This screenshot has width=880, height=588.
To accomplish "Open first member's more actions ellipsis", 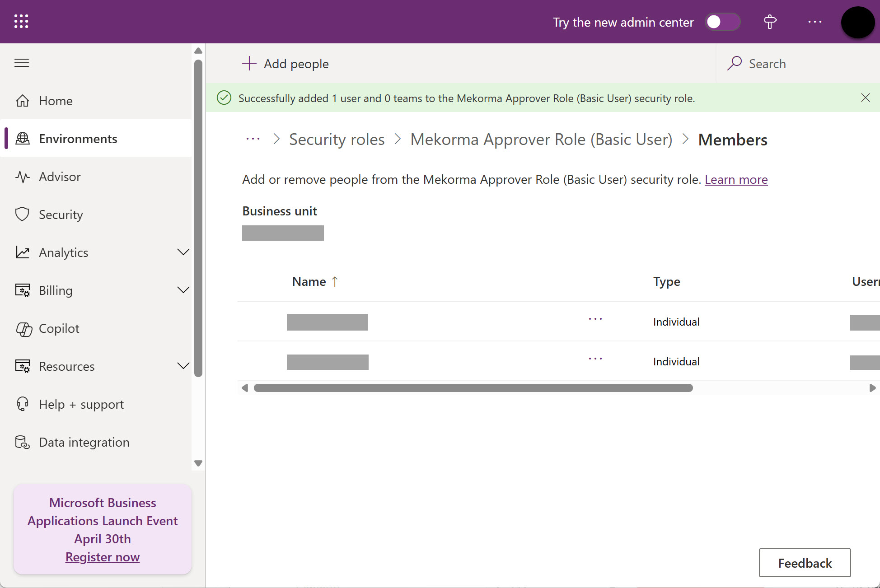I will pyautogui.click(x=595, y=319).
